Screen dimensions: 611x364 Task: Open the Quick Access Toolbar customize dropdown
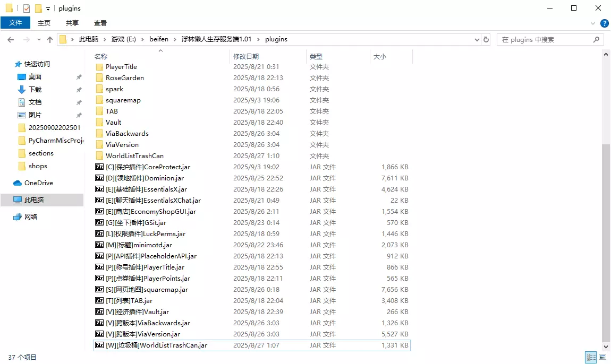(48, 8)
